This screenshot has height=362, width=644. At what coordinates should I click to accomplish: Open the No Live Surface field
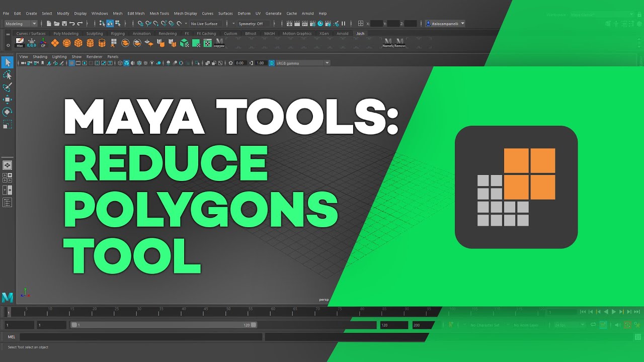click(205, 24)
